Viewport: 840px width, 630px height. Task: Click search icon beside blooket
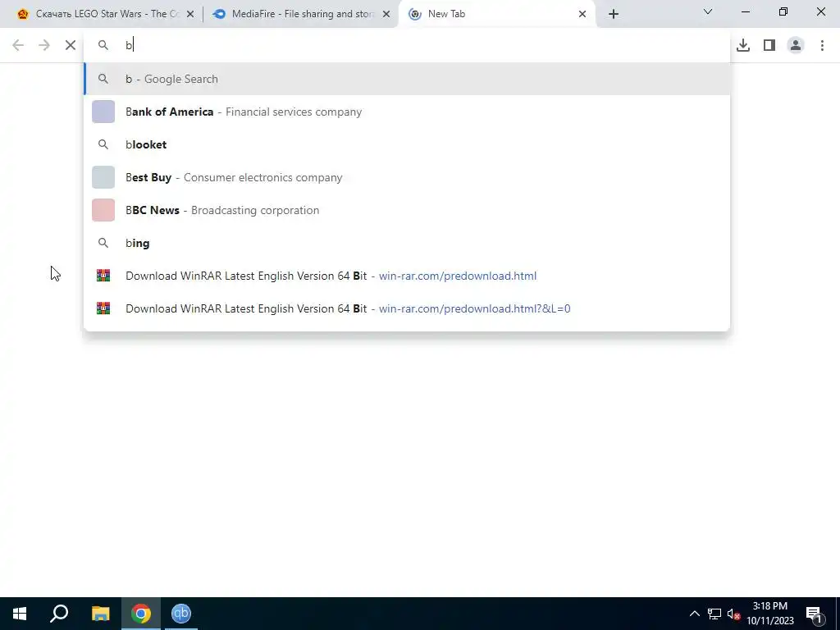(x=103, y=144)
